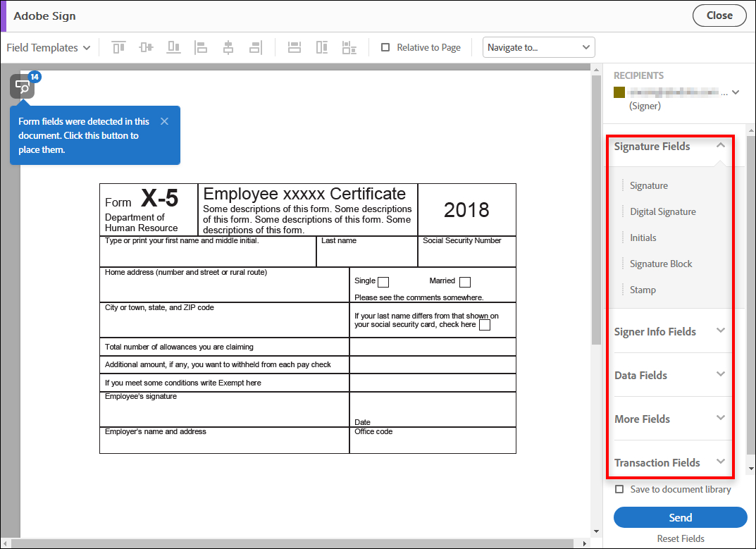The width and height of the screenshot is (756, 549).
Task: Click the Reset Fields link
Action: click(x=680, y=538)
